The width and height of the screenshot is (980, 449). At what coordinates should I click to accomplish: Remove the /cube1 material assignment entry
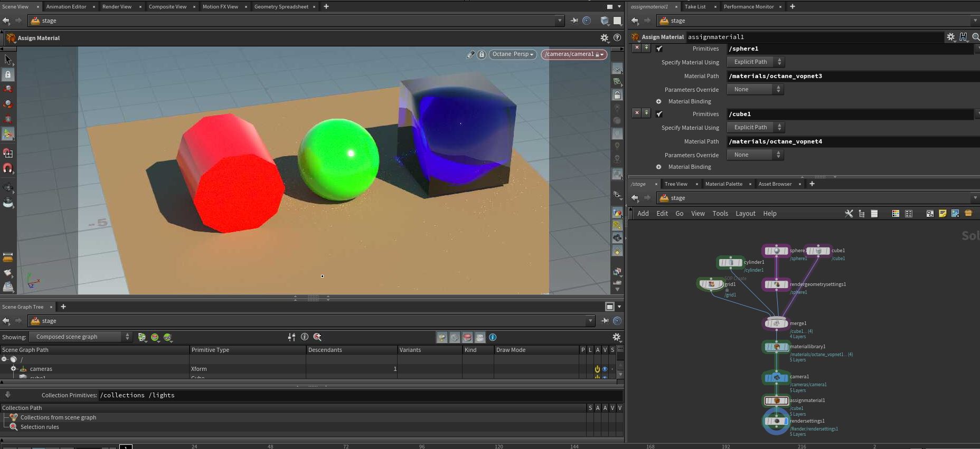pyautogui.click(x=637, y=113)
